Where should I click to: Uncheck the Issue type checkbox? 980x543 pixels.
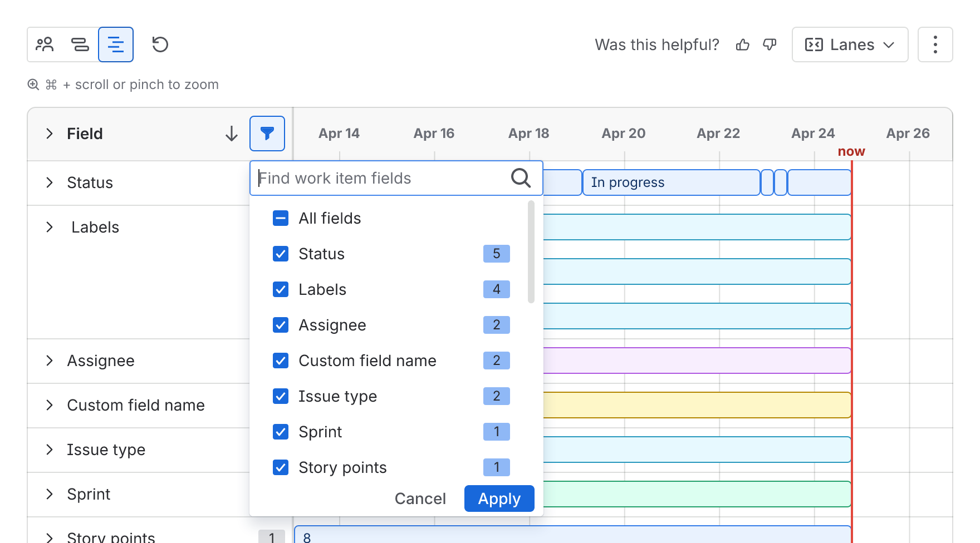281,396
